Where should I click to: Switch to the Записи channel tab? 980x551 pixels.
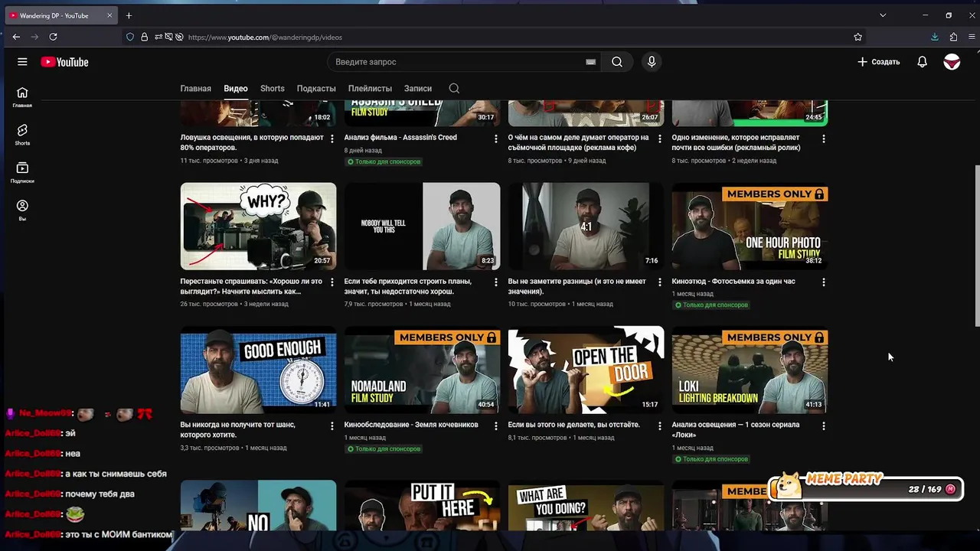click(x=418, y=89)
